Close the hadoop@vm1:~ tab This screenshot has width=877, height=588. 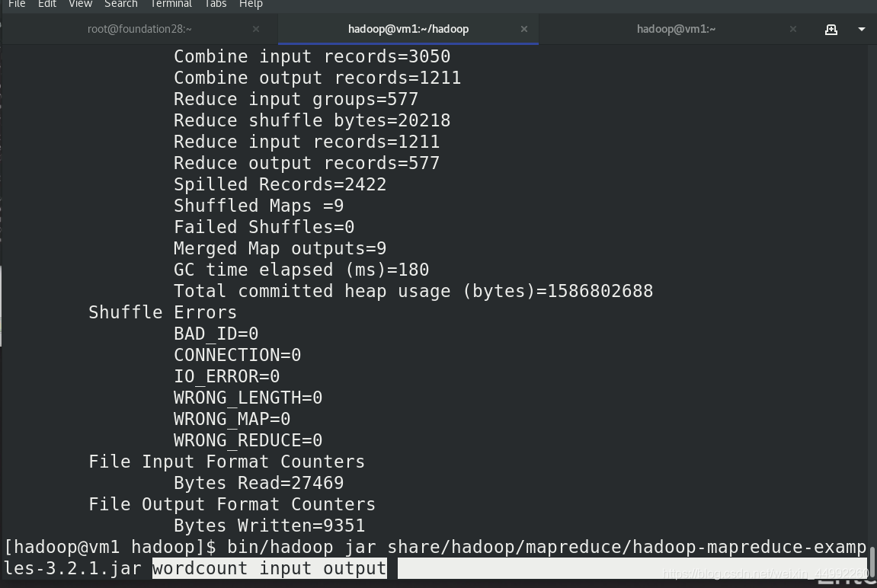tap(792, 29)
